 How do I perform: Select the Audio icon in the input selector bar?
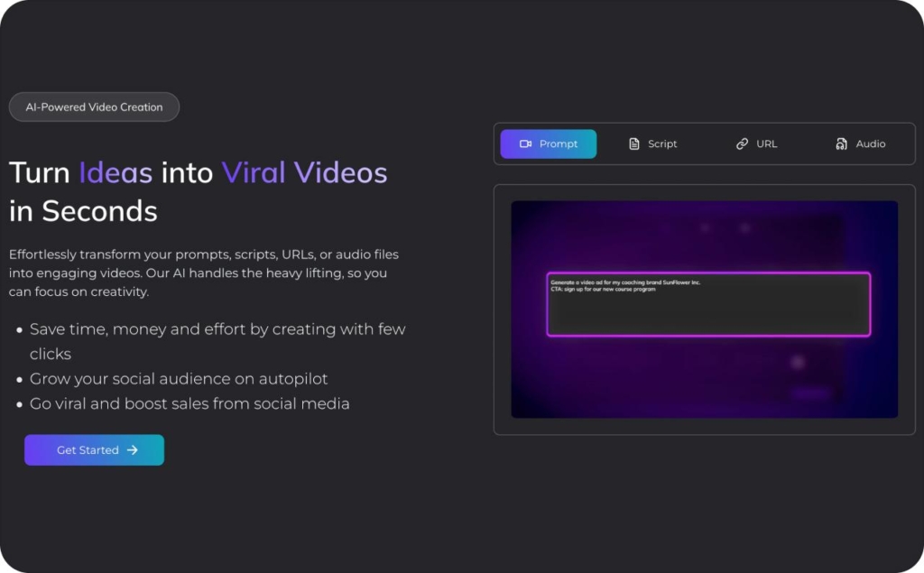tap(840, 143)
